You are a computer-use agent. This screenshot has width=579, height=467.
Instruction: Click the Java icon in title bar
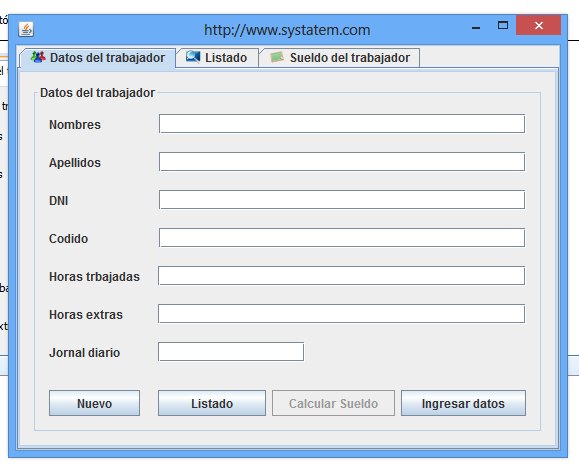click(x=26, y=30)
